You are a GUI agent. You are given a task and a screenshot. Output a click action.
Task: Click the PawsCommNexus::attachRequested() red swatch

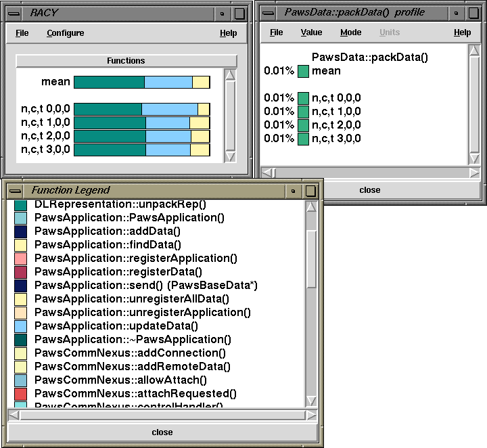pos(20,394)
